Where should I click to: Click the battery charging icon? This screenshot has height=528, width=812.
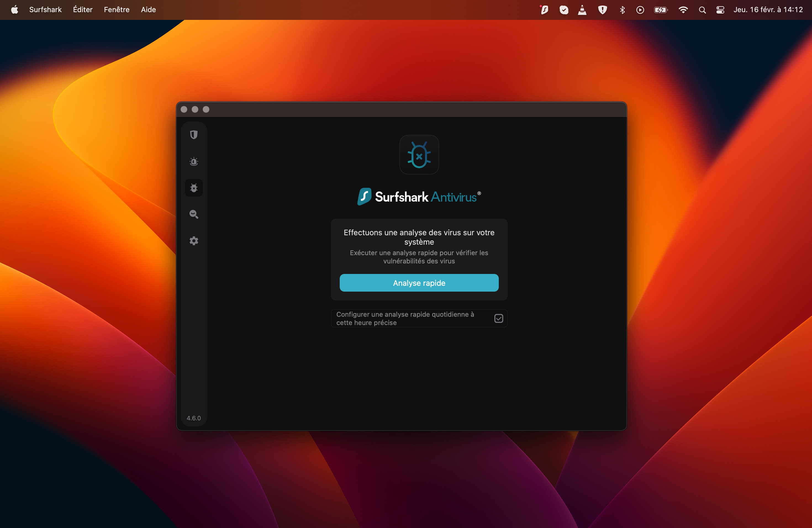click(x=661, y=10)
